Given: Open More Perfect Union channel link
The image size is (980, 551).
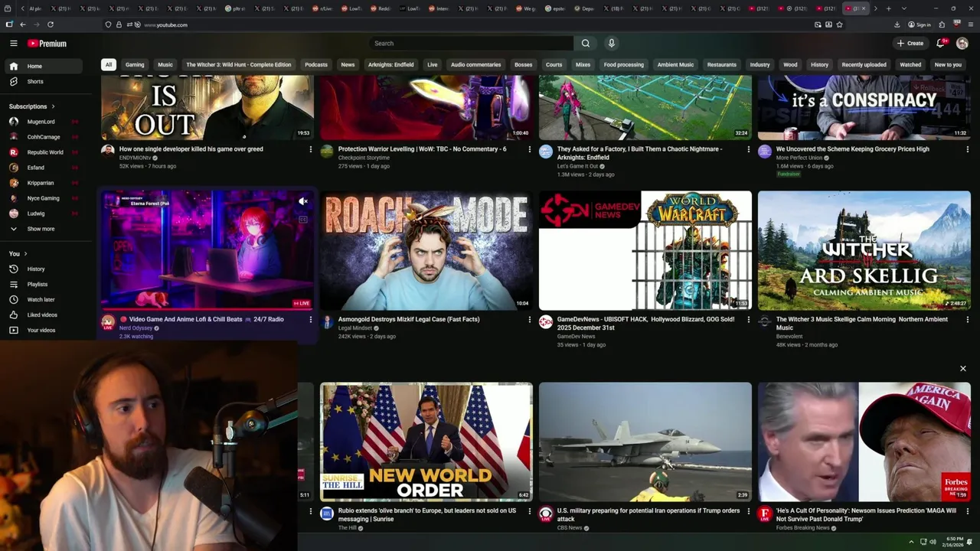Looking at the screenshot, I should 799,158.
